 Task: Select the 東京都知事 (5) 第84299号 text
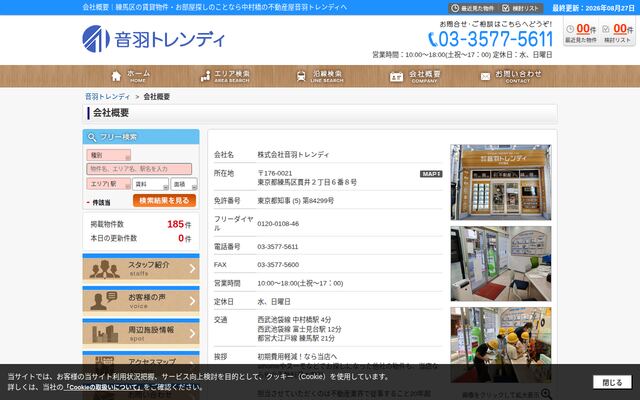click(296, 200)
